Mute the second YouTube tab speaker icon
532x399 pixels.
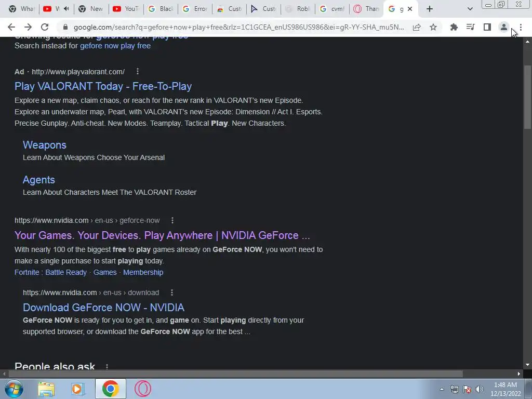pyautogui.click(x=66, y=9)
